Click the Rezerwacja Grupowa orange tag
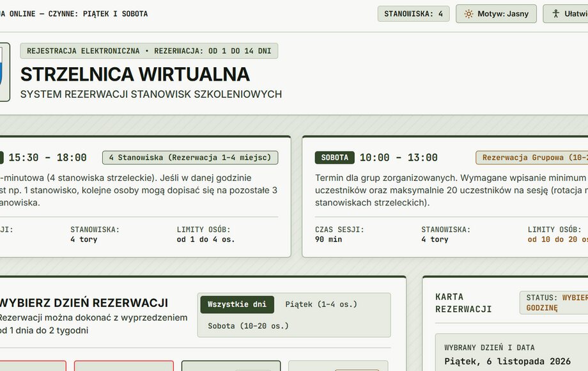This screenshot has width=588, height=371. [532, 157]
